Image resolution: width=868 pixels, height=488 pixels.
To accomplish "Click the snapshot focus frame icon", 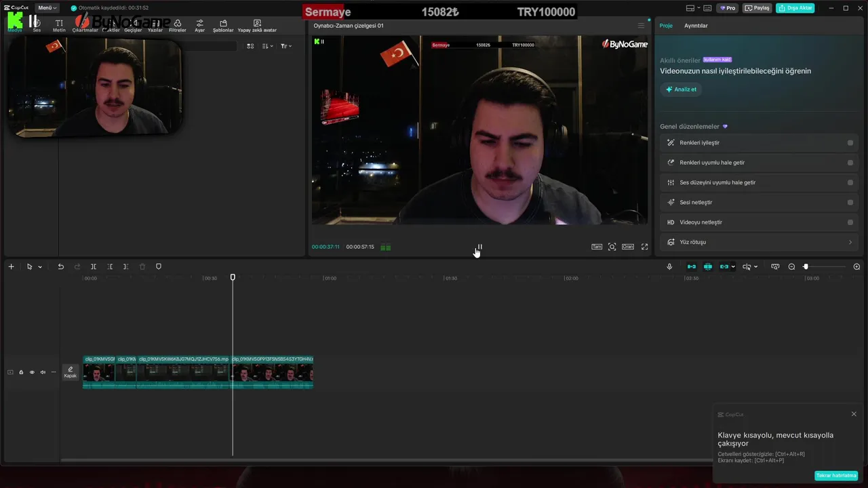I will coord(612,247).
